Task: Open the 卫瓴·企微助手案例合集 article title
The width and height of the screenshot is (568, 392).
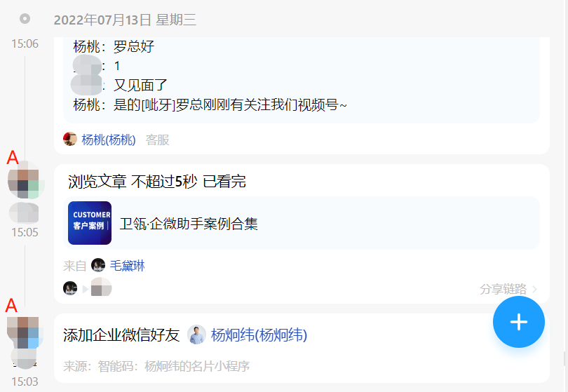Action: 189,224
